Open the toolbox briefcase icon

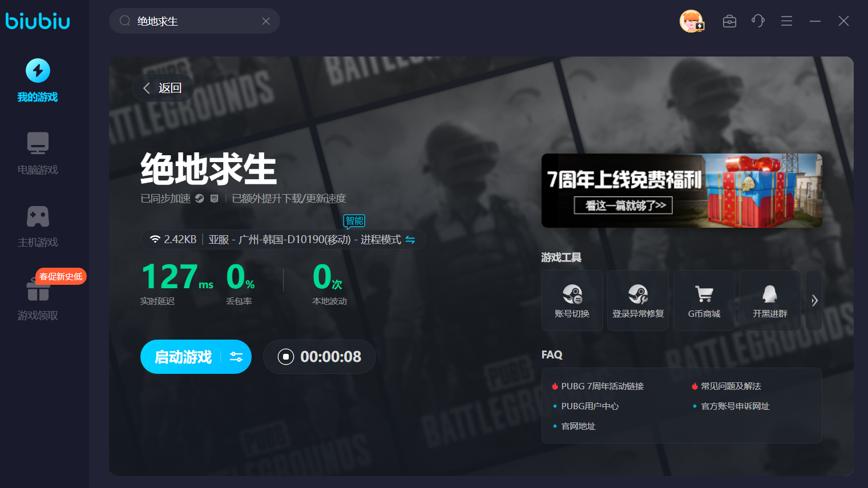729,22
